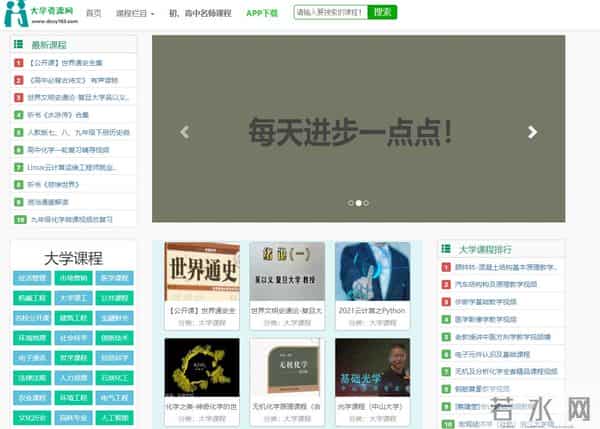
Task: Select the 公共课程 category tag
Action: coord(114,298)
